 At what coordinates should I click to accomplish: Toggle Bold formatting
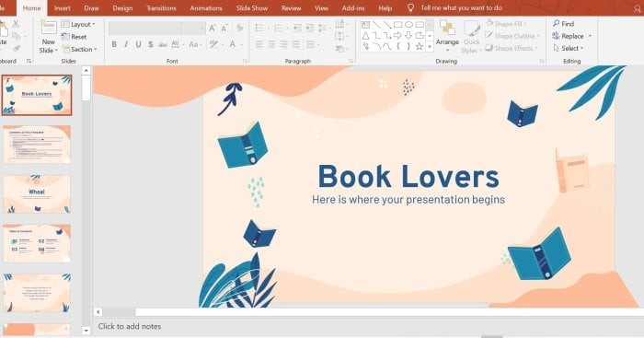click(114, 44)
